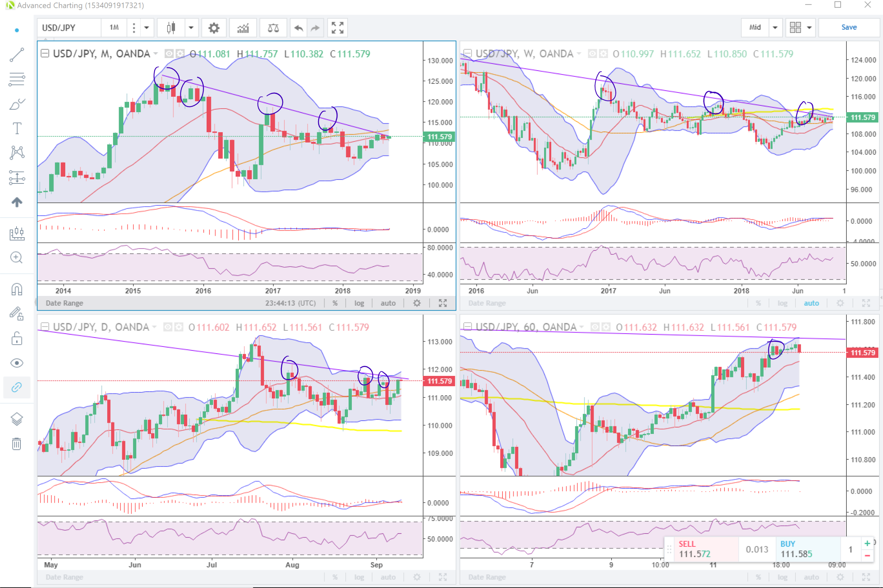This screenshot has height=588, width=883.
Task: Open the candlestick chart style dropdown
Action: click(x=191, y=28)
